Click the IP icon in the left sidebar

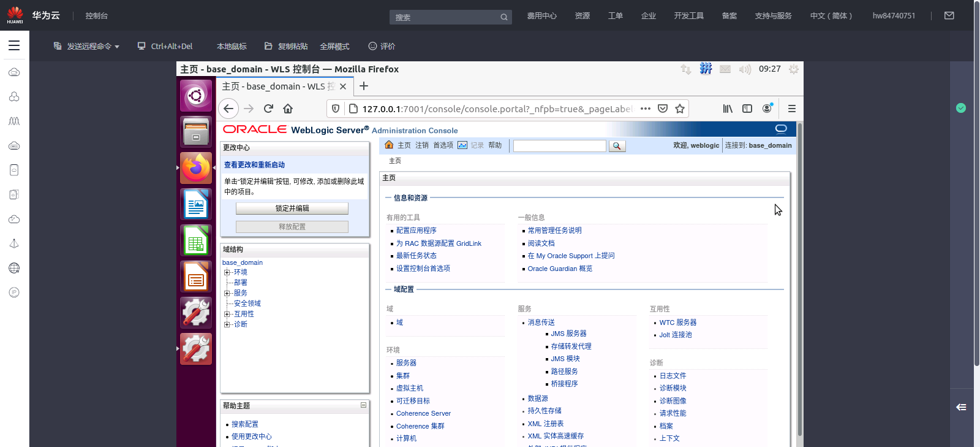[14, 292]
